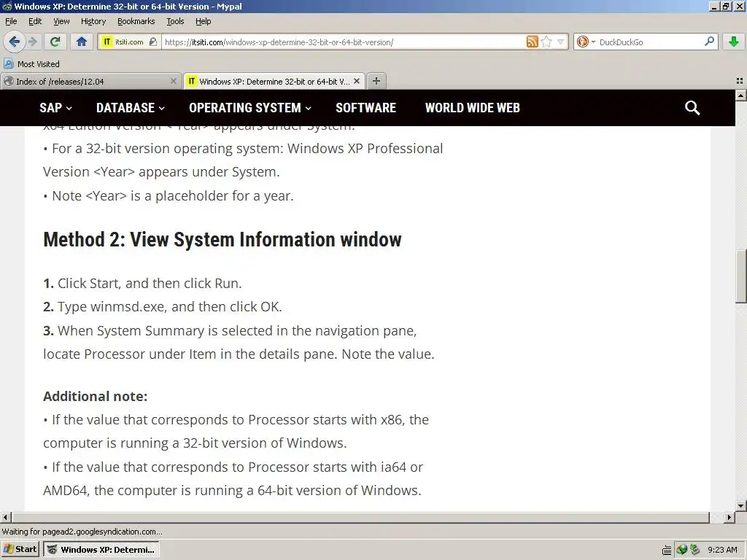Click the Most Visited bookmarks icon

point(8,63)
